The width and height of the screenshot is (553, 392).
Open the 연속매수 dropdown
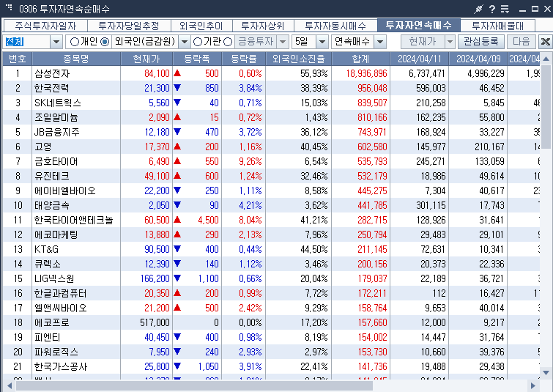[x=380, y=42]
